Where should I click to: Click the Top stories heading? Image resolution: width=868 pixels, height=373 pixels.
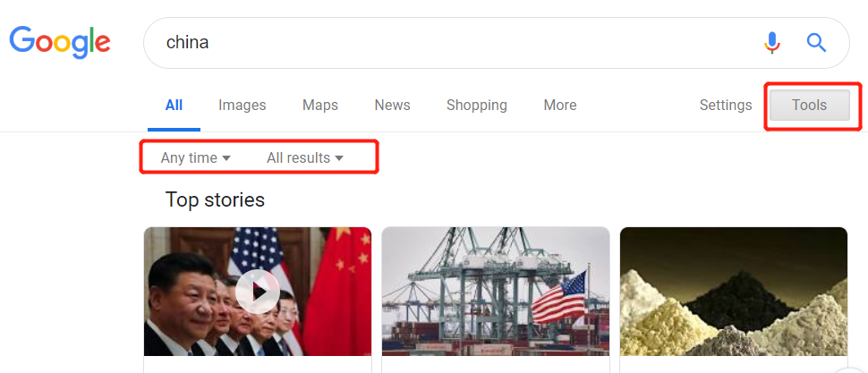click(x=215, y=199)
